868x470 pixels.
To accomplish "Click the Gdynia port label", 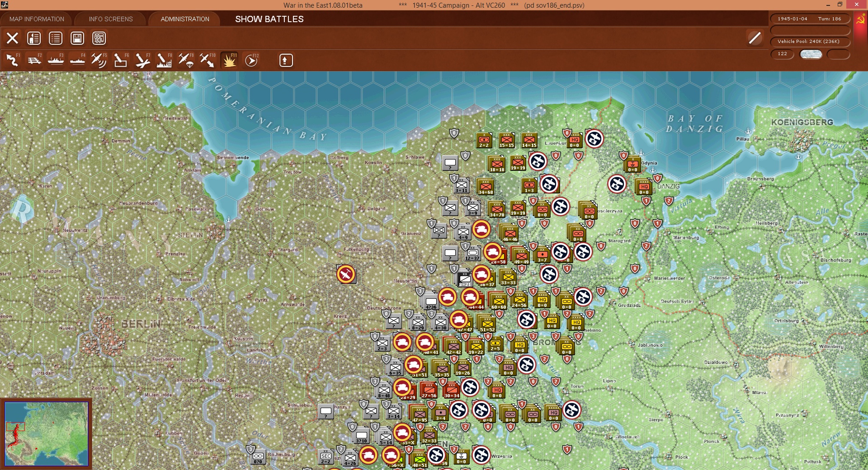I will [x=649, y=163].
